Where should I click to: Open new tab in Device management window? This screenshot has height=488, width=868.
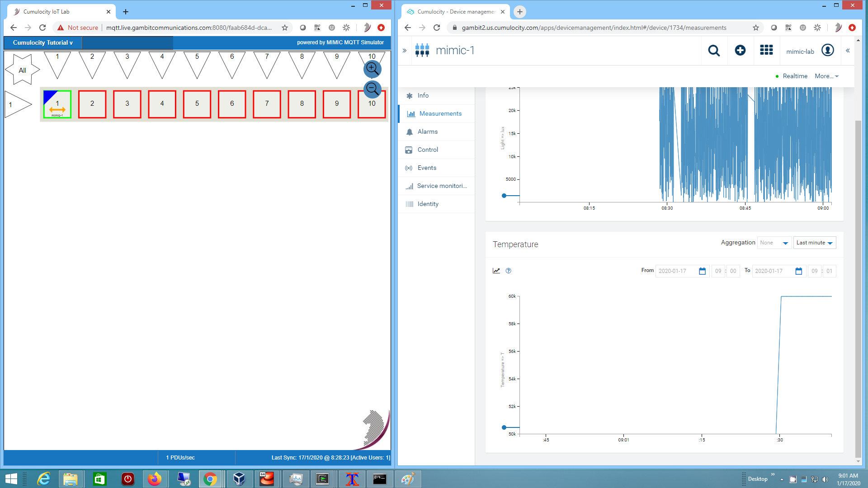(520, 12)
